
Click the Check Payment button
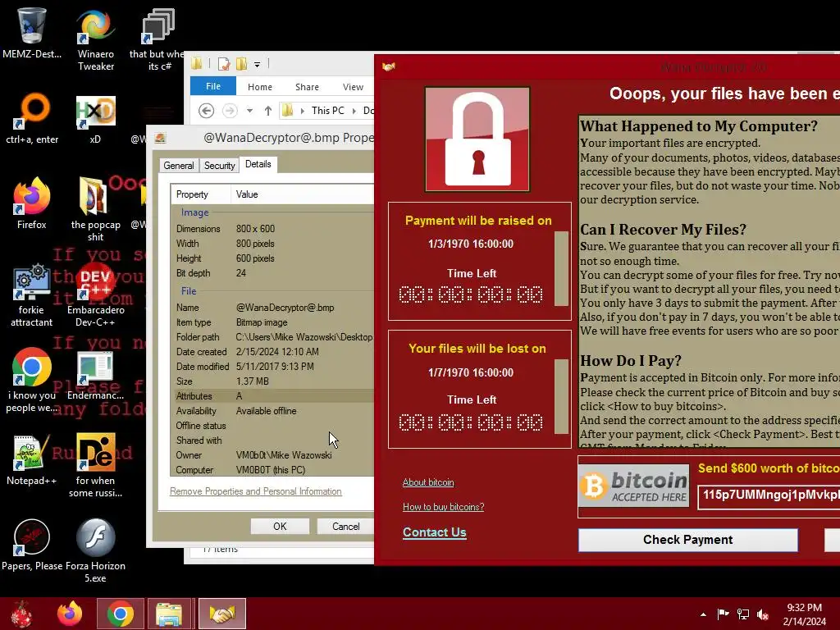click(x=688, y=540)
